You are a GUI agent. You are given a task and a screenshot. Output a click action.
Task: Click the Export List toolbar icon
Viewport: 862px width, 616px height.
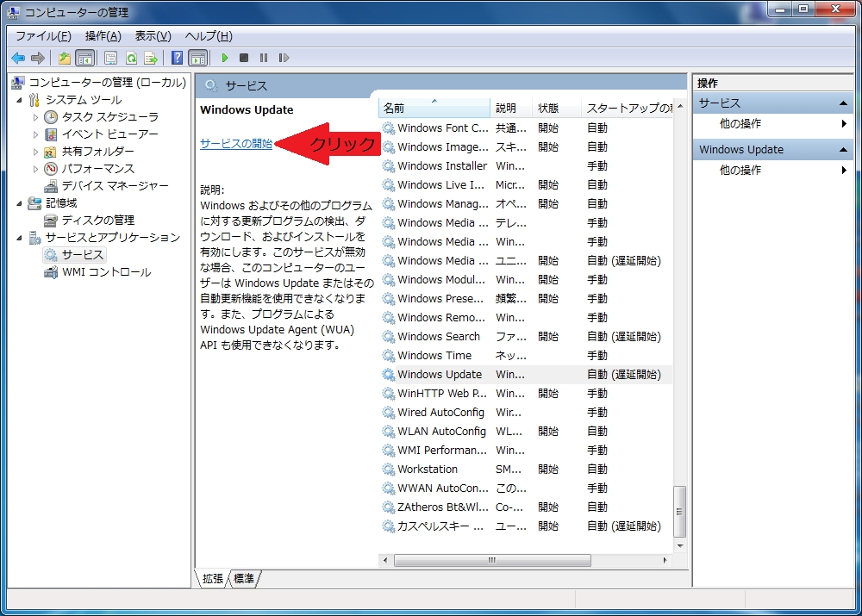coord(151,58)
